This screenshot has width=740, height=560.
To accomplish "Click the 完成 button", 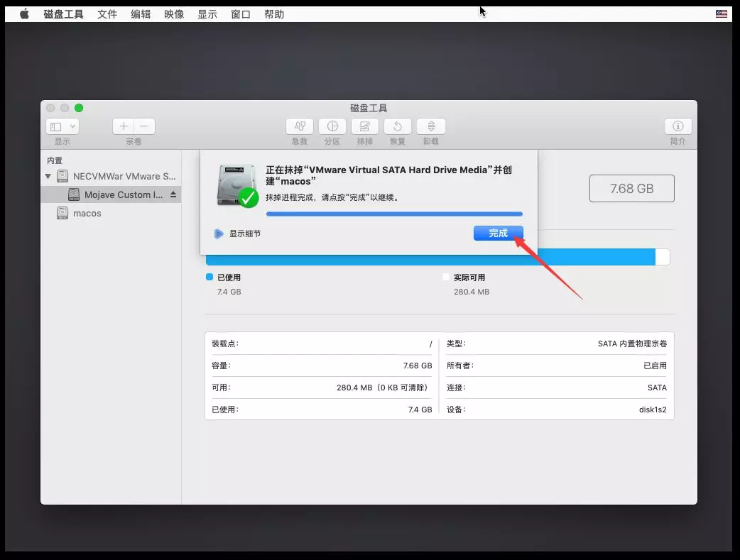I will click(499, 233).
